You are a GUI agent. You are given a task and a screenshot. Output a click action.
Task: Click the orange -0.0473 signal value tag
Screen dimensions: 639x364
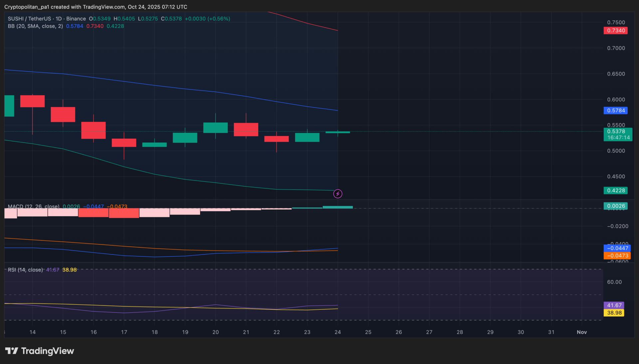617,256
